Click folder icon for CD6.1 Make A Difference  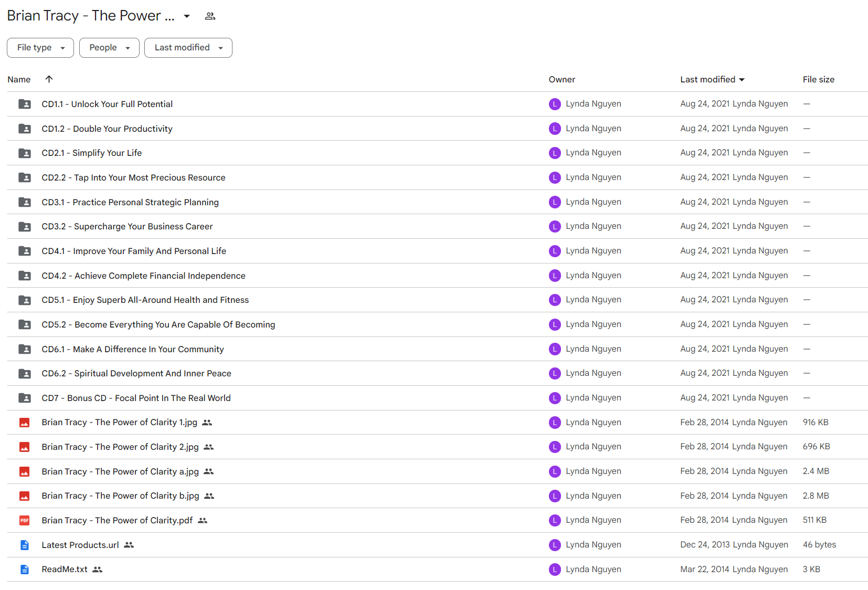click(25, 349)
